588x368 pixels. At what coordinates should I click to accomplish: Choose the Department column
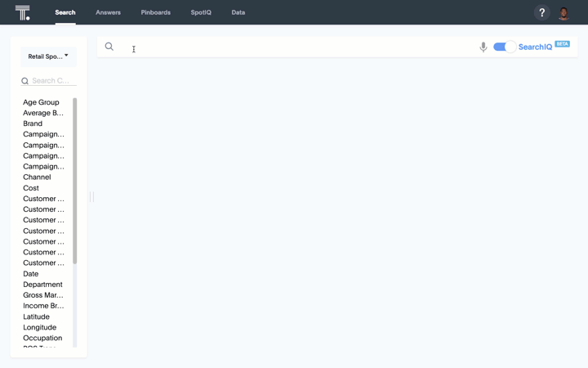point(42,285)
